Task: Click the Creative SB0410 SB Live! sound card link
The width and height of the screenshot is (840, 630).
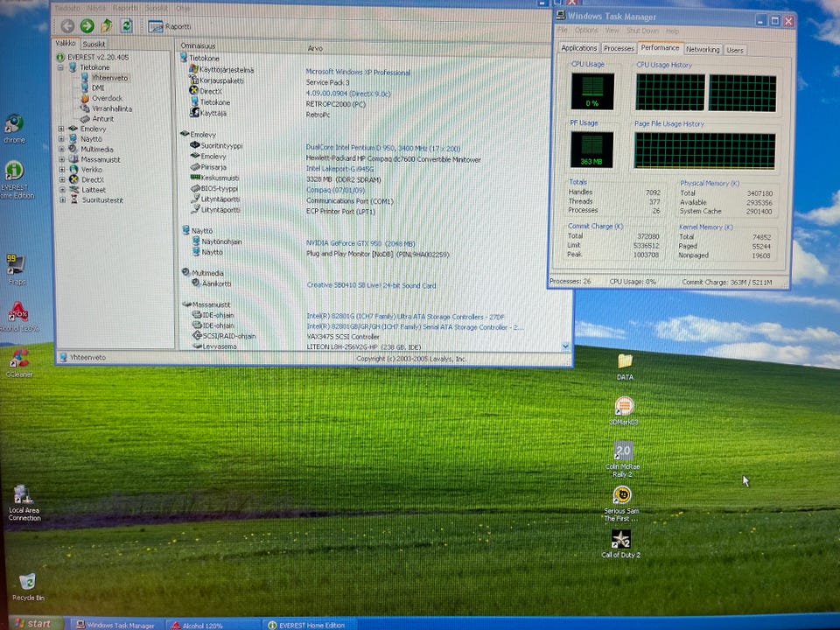Action: pyautogui.click(x=371, y=285)
